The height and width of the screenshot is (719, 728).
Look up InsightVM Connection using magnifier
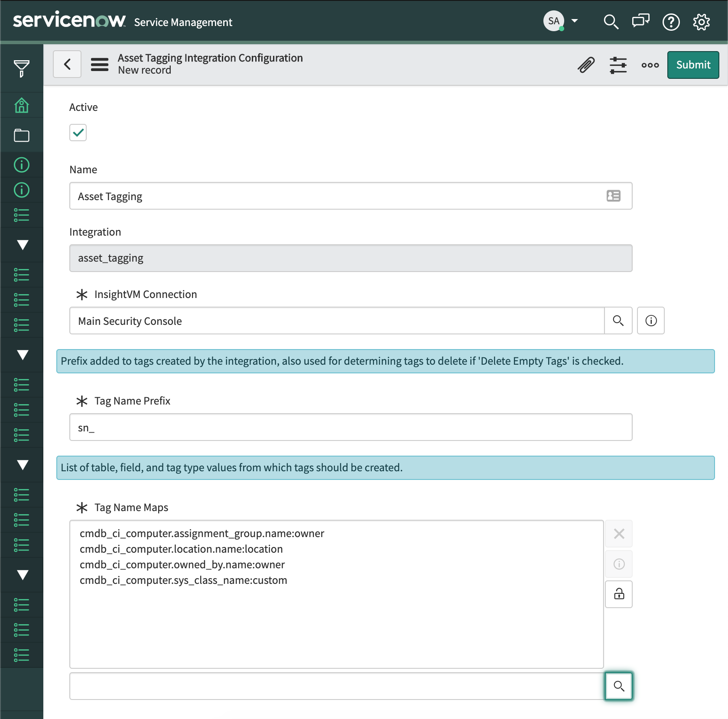point(618,321)
